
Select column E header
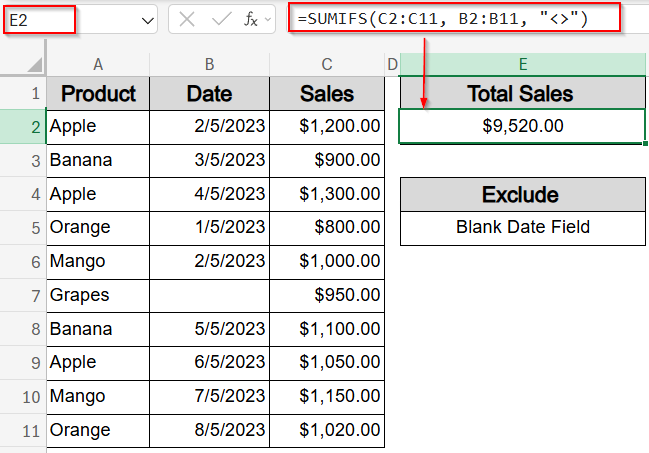(x=523, y=64)
